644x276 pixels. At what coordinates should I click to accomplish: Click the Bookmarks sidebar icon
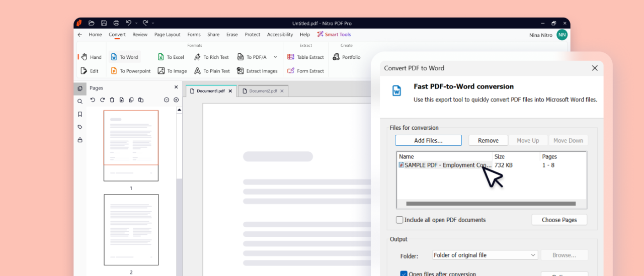coord(80,114)
